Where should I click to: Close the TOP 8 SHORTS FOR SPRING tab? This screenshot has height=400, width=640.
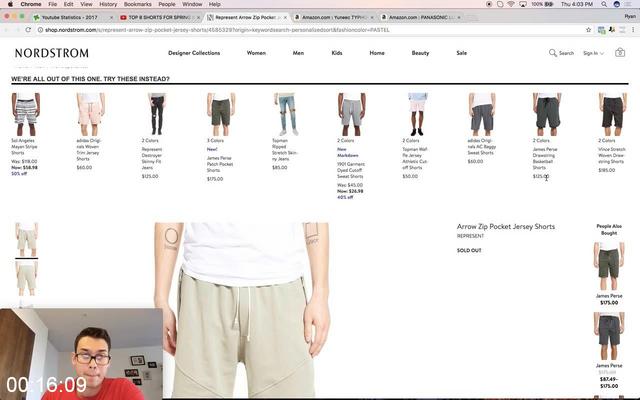coord(198,18)
